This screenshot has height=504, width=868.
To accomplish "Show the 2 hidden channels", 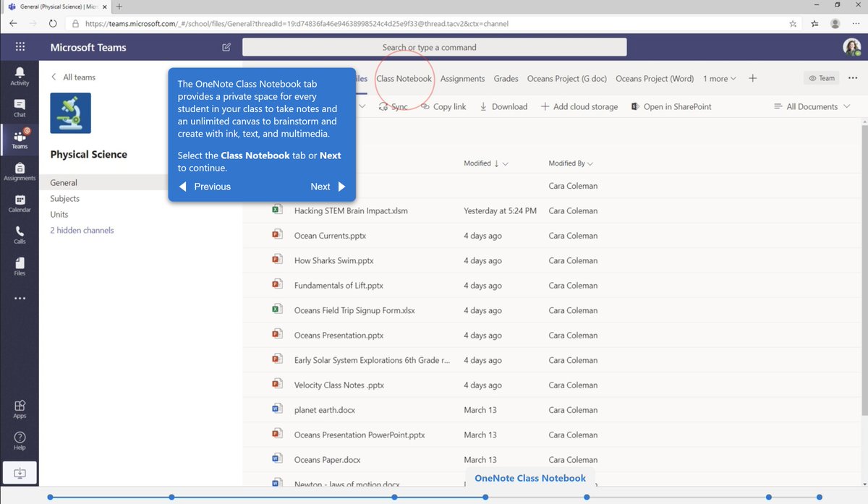I will click(x=82, y=231).
